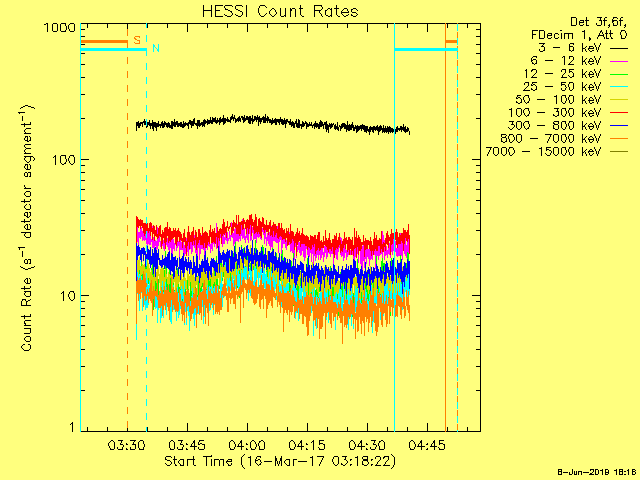Click the black line swatch for 3-6 keV

pyautogui.click(x=619, y=48)
